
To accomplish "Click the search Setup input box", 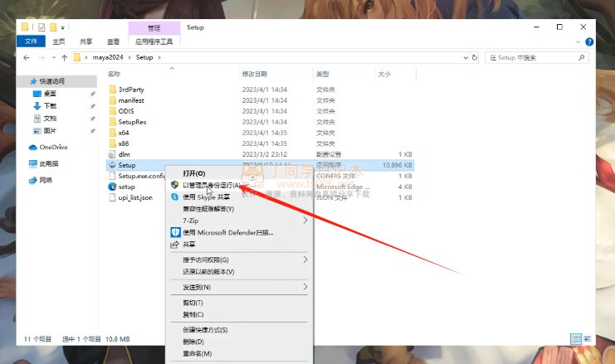I will 539,57.
